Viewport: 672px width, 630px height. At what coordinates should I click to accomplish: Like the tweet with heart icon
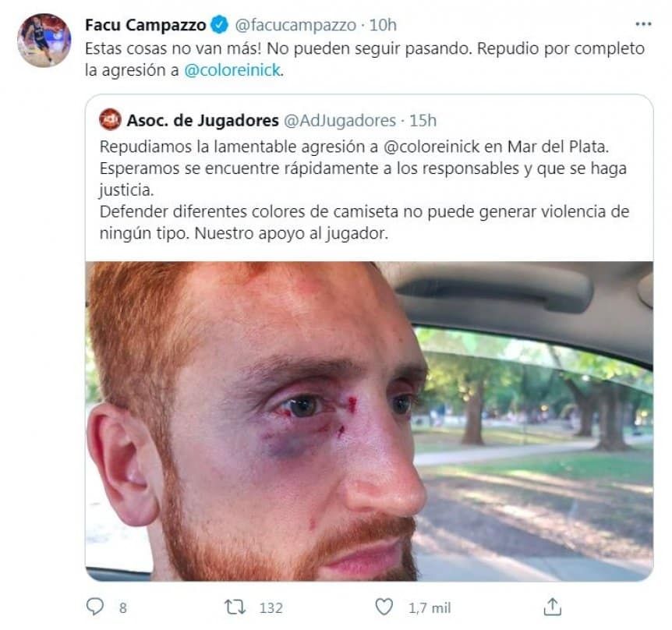[384, 607]
